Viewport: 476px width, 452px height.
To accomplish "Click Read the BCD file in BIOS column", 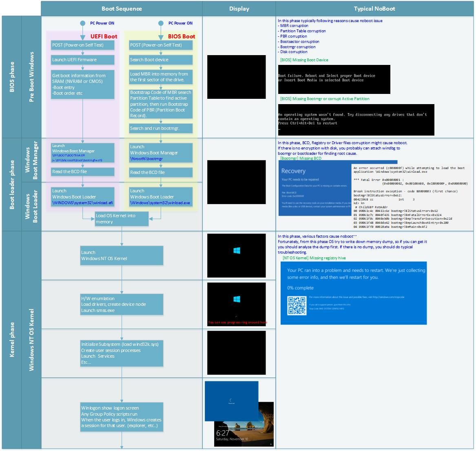I will click(161, 172).
